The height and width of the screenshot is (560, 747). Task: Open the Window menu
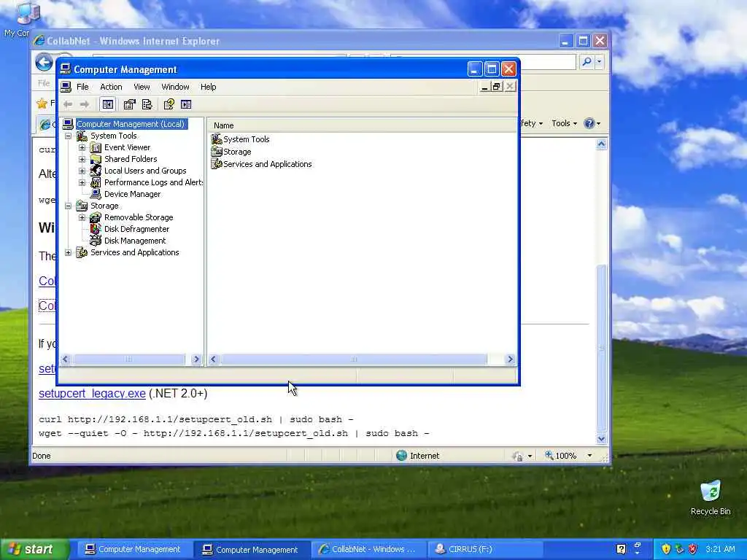[175, 87]
